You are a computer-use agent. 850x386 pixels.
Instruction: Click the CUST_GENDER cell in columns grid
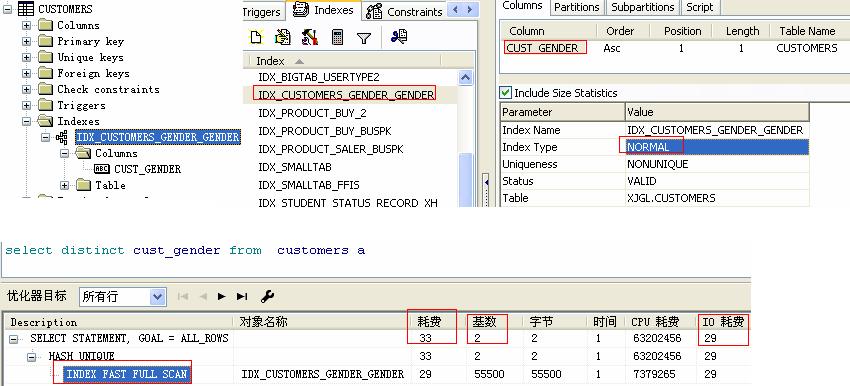[542, 48]
